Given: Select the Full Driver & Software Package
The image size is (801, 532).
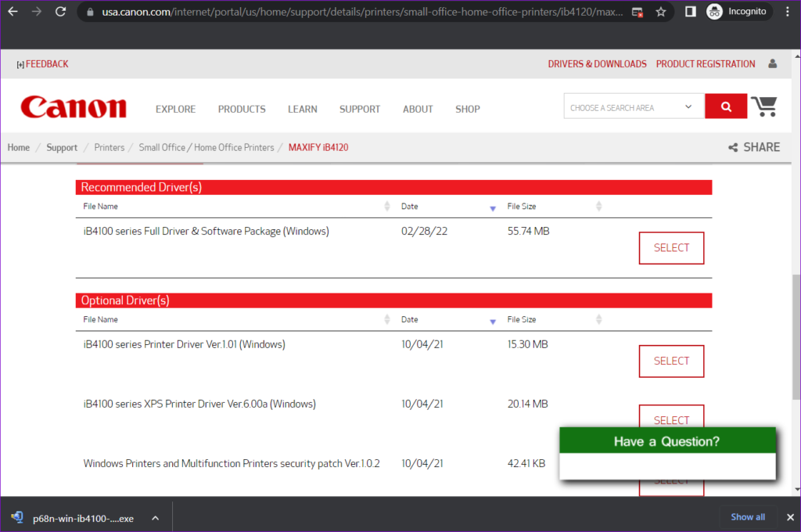Looking at the screenshot, I should pyautogui.click(x=671, y=248).
